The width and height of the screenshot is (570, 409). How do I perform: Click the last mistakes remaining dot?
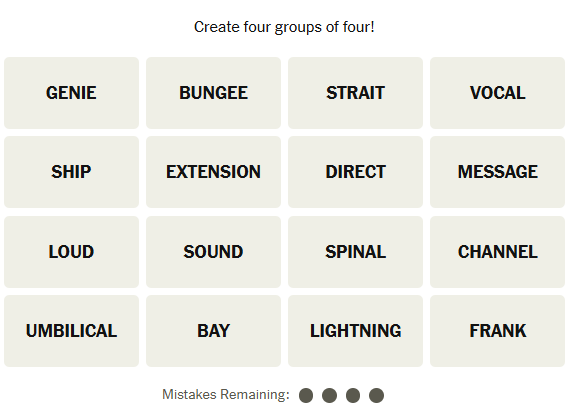[376, 396]
